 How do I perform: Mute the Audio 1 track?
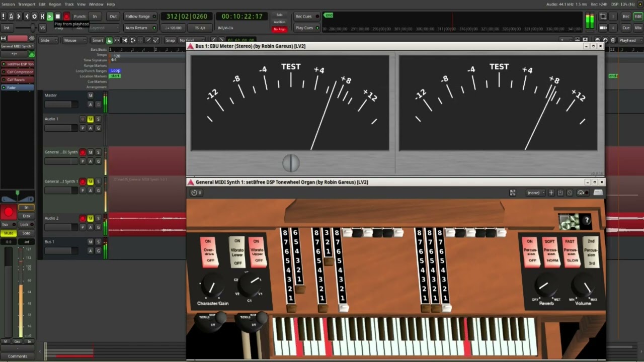click(x=90, y=119)
